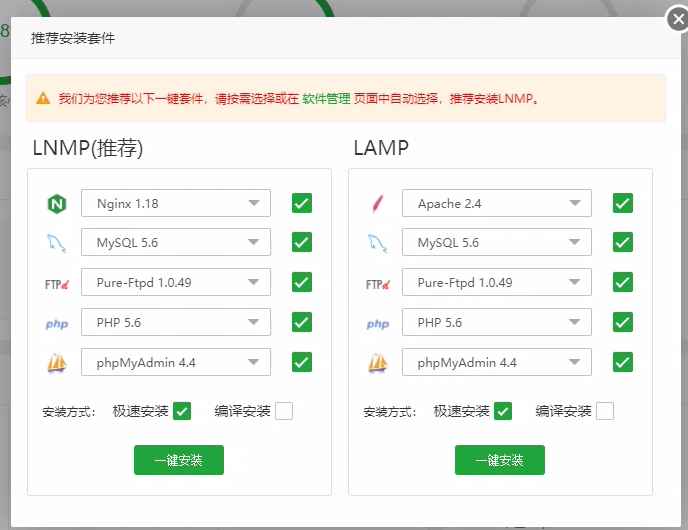Uncheck Pure-Ftpd 1.0.49 in LAMP
This screenshot has height=530, width=688.
[623, 282]
